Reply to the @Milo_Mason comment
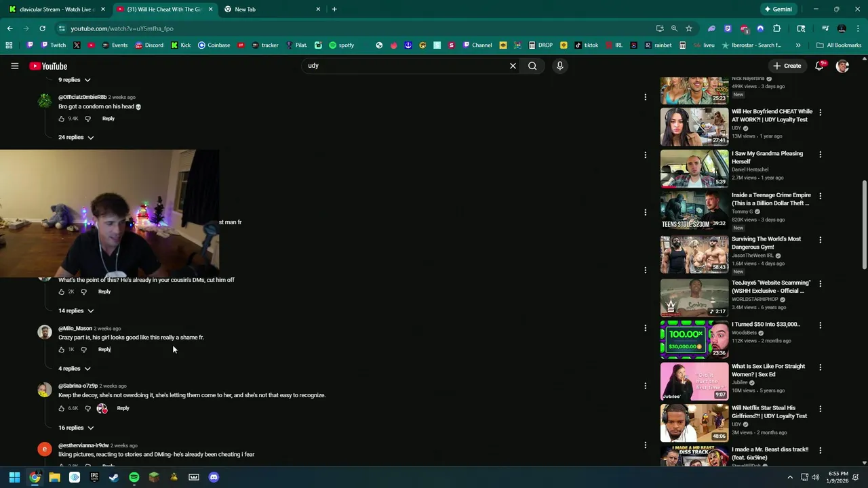 pyautogui.click(x=104, y=350)
